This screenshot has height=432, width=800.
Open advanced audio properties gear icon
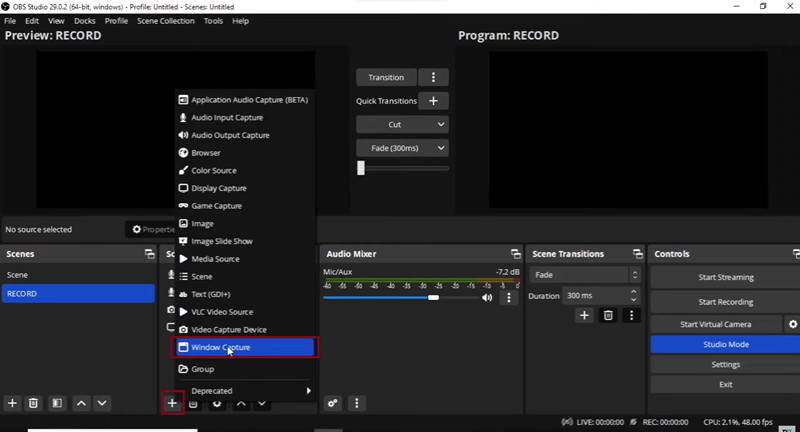click(333, 403)
